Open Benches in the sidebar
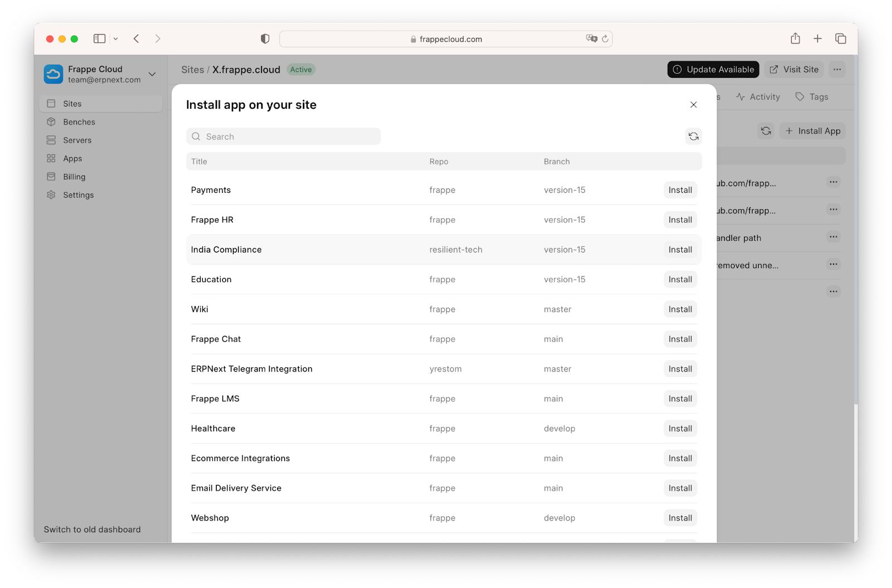Screen dimensions: 892x588 click(101, 122)
